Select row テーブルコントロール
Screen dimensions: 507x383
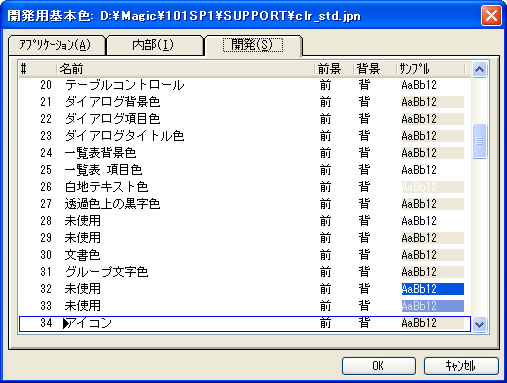245,85
